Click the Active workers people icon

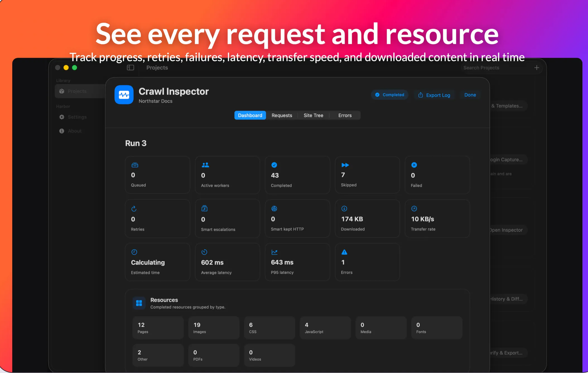(205, 165)
